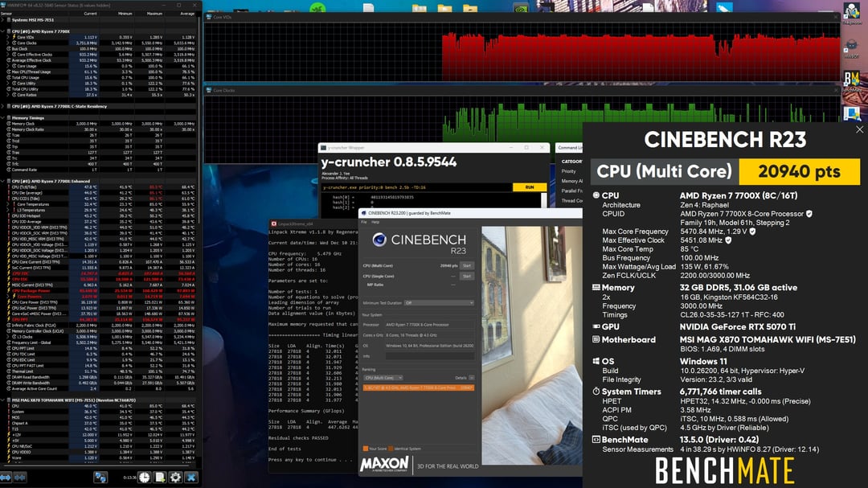Click the Cinebench logo sphere icon

[x=379, y=240]
